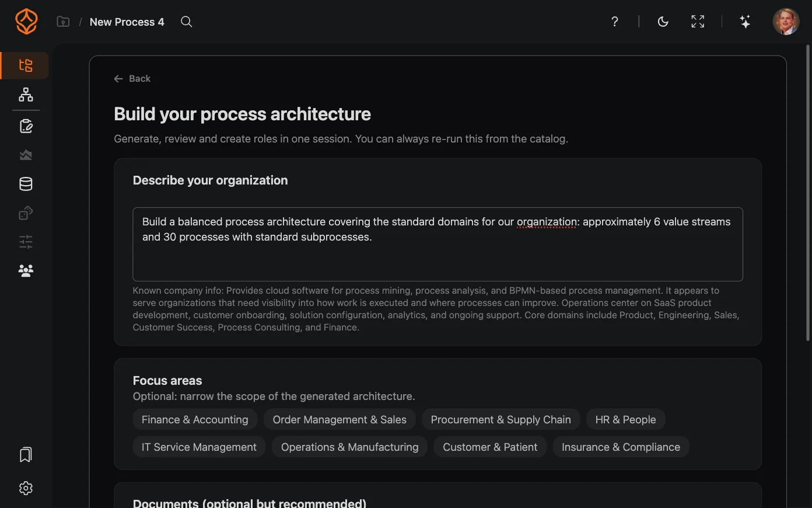Open hierarchy org chart sidebar icon
Screen dimensions: 812x508
click(26, 95)
